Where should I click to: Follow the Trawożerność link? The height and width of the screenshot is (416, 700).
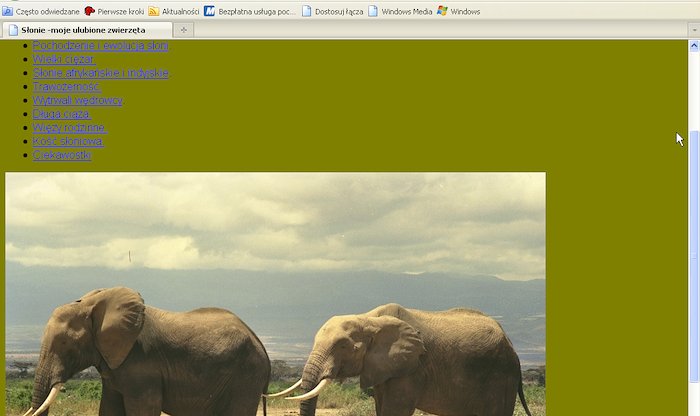coord(67,87)
